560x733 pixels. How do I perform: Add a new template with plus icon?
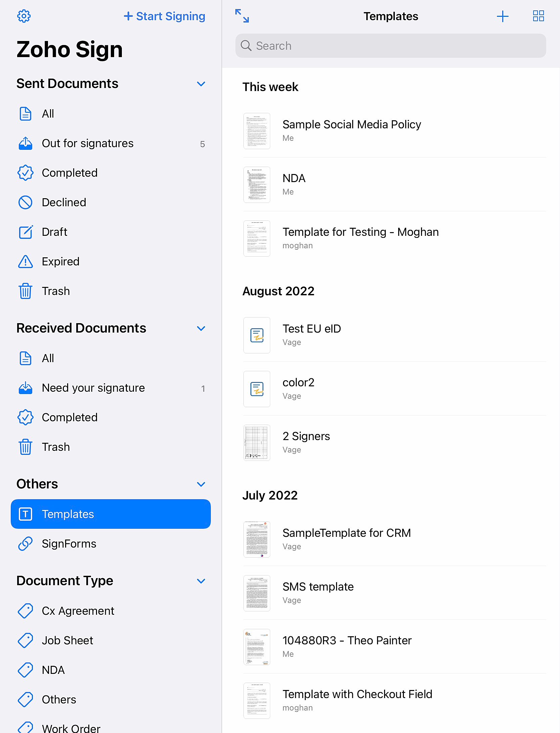[503, 16]
